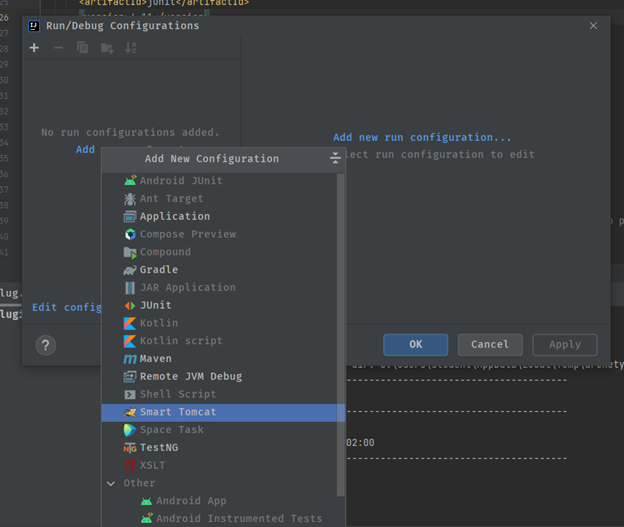This screenshot has height=527, width=624.
Task: Select JAR Application from the list
Action: tap(223, 287)
